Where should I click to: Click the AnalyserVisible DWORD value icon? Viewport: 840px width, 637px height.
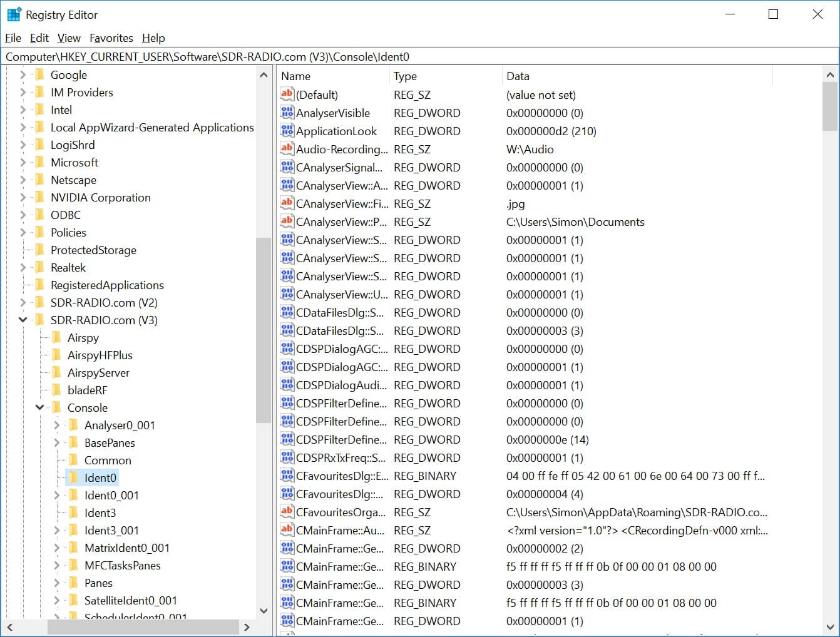coord(287,113)
